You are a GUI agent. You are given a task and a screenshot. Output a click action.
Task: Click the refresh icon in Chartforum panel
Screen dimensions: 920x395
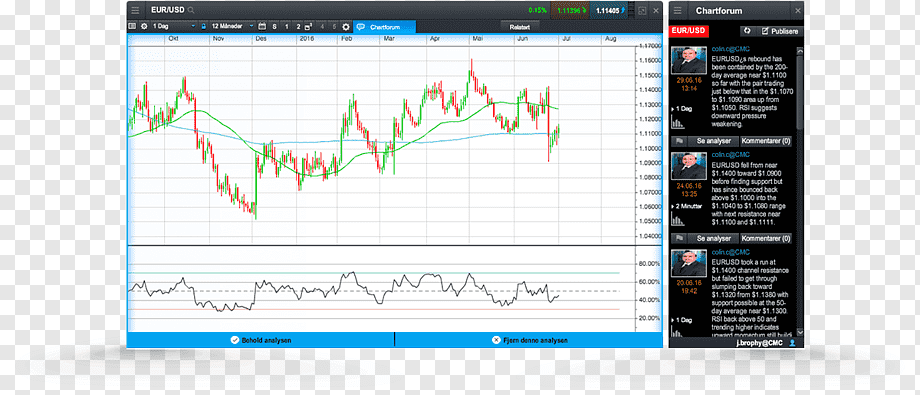click(x=747, y=31)
